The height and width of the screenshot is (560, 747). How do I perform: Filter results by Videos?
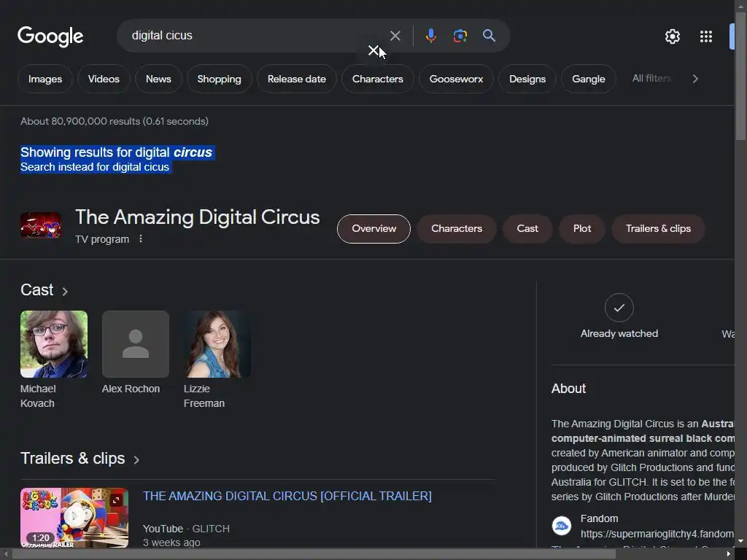tap(104, 79)
